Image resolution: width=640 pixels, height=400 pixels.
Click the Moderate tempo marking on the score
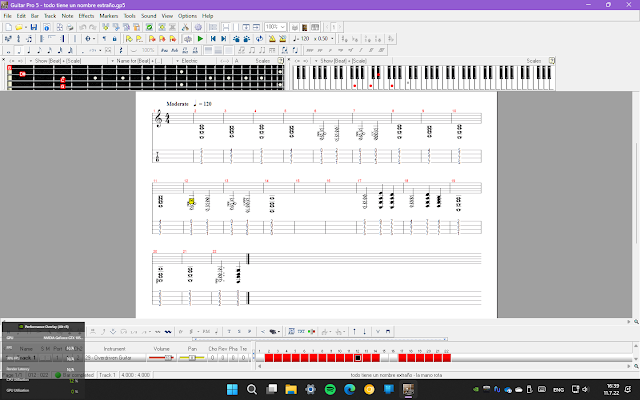coord(177,104)
